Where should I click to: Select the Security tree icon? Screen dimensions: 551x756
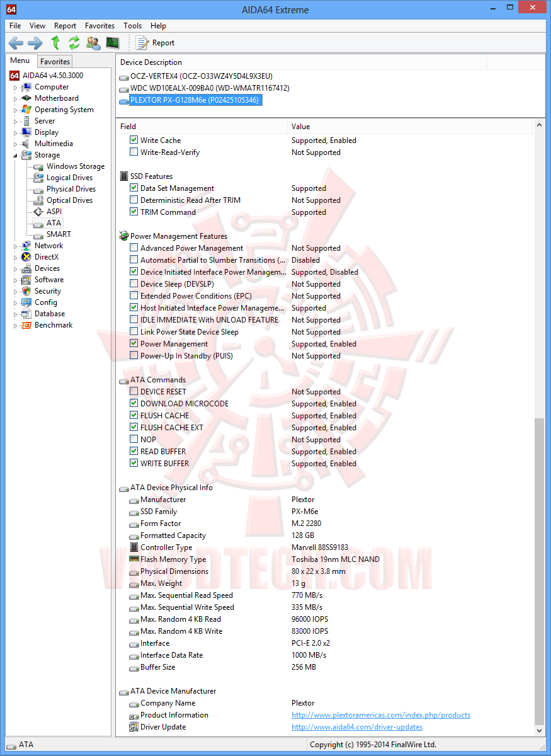(26, 291)
